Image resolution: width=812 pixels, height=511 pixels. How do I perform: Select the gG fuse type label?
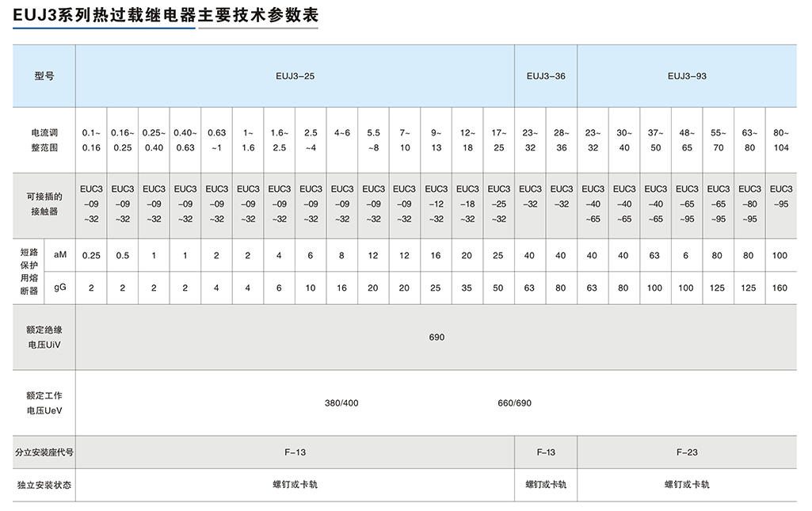pyautogui.click(x=60, y=288)
